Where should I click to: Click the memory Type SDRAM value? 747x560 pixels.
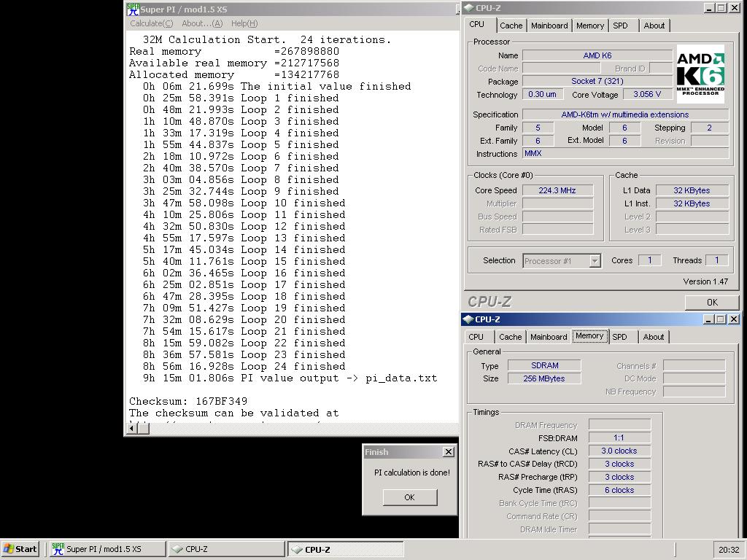coord(544,365)
